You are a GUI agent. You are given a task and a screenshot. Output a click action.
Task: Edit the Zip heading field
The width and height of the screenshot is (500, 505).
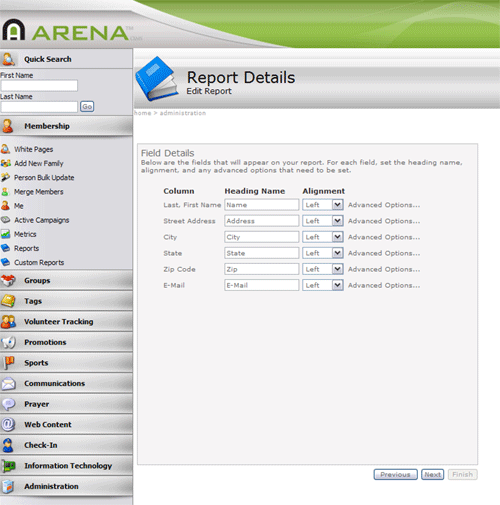tap(262, 269)
